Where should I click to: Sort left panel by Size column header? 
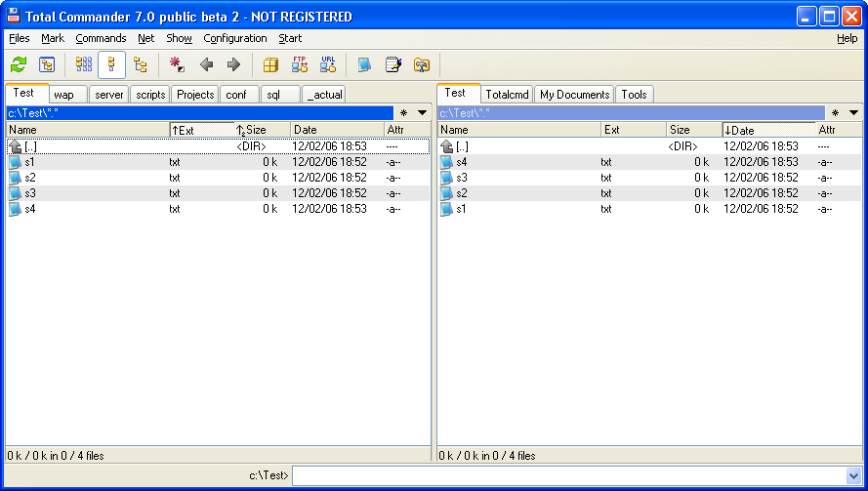coord(263,130)
